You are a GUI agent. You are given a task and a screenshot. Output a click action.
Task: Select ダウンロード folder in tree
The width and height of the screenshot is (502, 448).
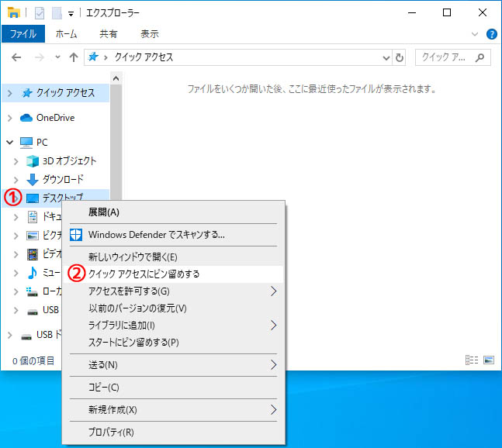click(55, 179)
